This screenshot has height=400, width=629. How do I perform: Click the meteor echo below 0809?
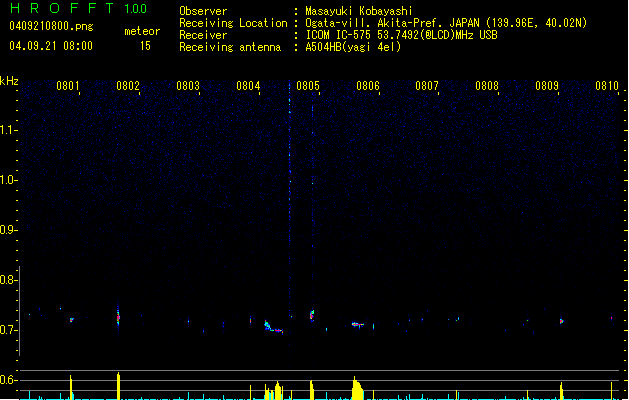[562, 321]
